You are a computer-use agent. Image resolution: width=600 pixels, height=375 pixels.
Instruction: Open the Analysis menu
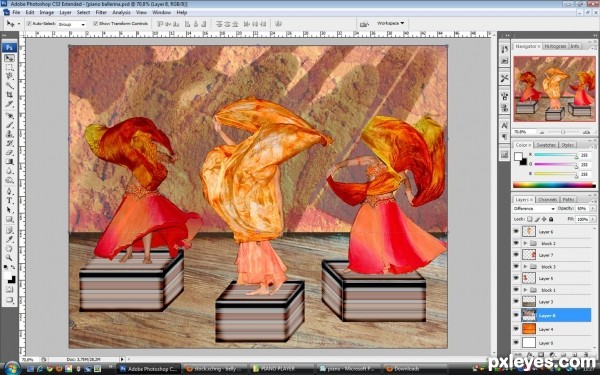coord(122,13)
